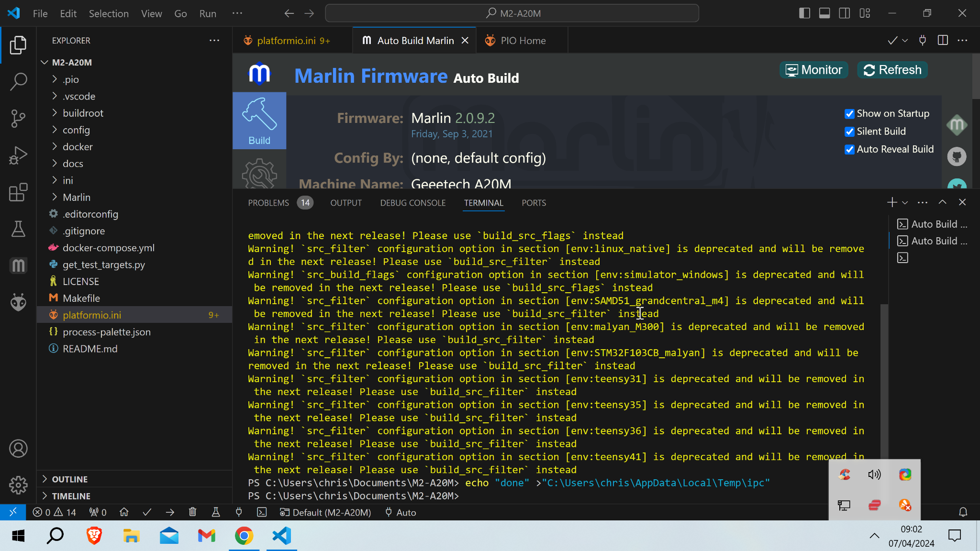Open the Selection menu
Image resolution: width=980 pixels, height=551 pixels.
coord(109,13)
